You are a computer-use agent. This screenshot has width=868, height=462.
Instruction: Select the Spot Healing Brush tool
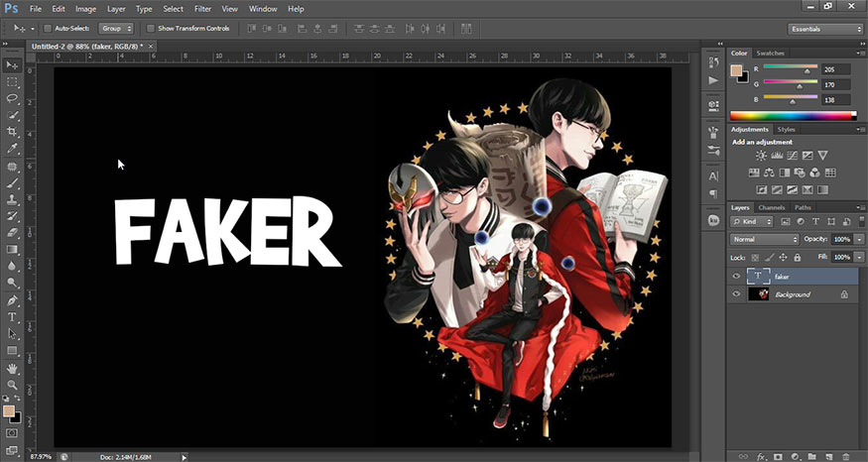12,166
